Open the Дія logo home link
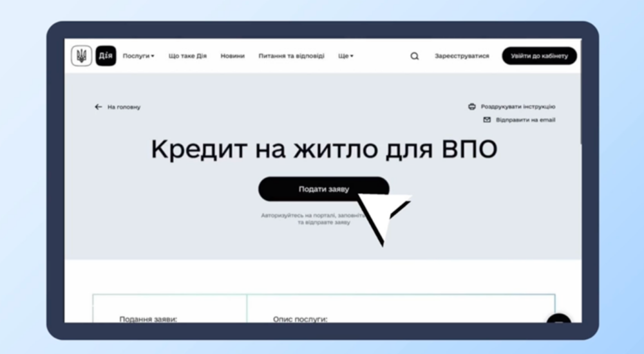 (x=106, y=56)
